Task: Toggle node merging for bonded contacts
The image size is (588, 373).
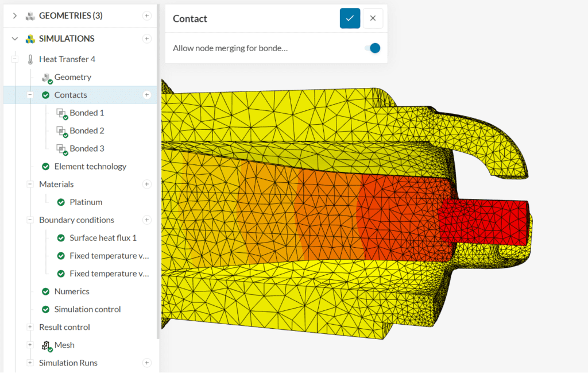Action: tap(373, 48)
